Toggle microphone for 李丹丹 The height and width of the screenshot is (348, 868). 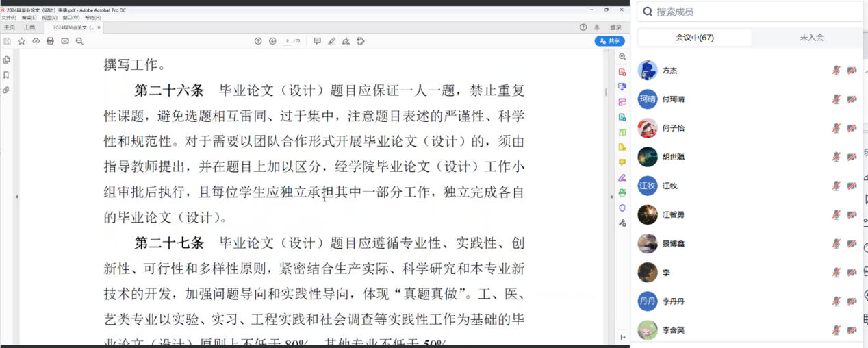836,301
